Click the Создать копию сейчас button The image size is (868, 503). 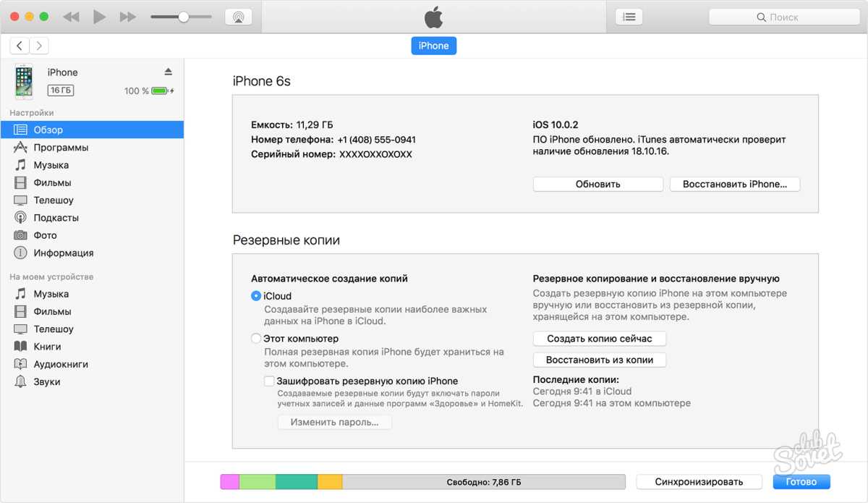click(599, 339)
